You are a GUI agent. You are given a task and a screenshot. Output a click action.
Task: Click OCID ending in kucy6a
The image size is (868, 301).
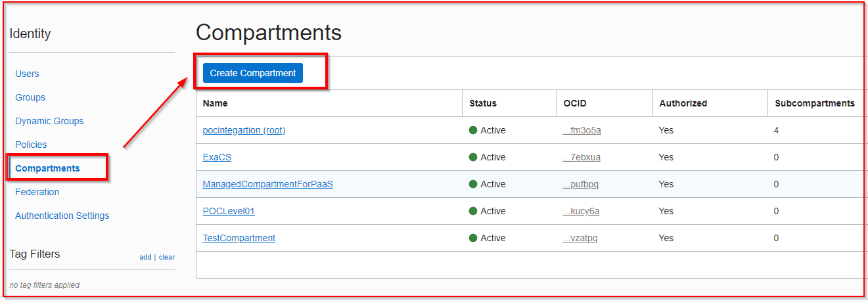coord(581,211)
